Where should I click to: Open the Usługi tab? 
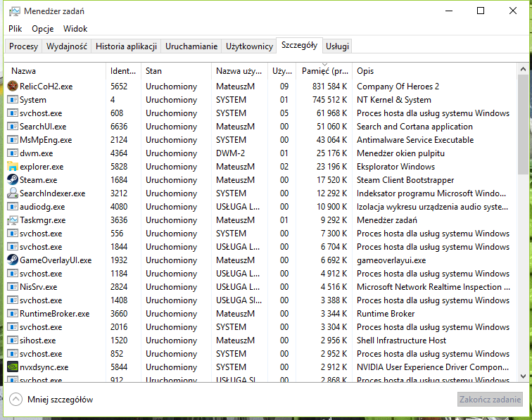(x=337, y=46)
